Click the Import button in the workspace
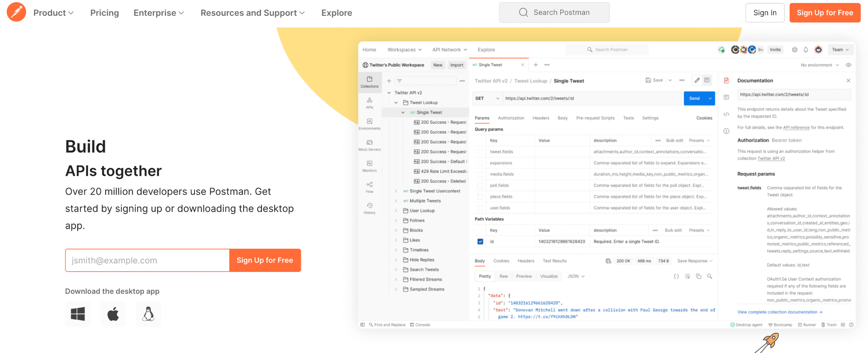 457,65
